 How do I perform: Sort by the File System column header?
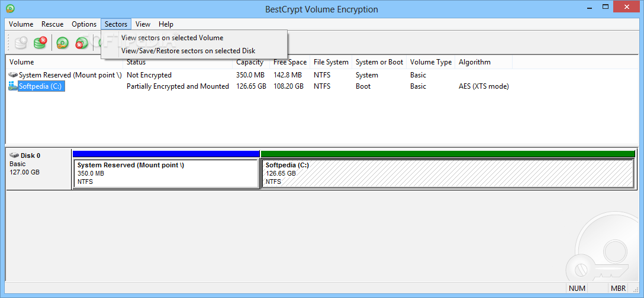click(x=331, y=62)
